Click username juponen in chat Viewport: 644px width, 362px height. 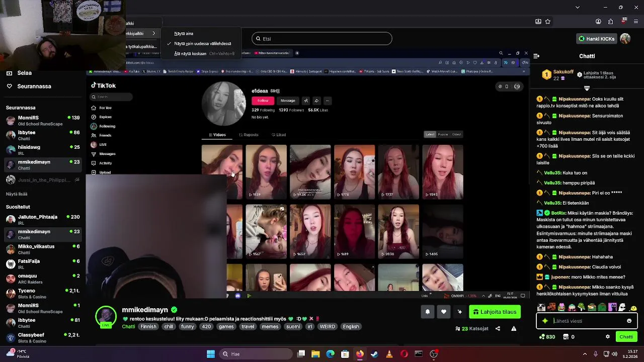point(560,277)
